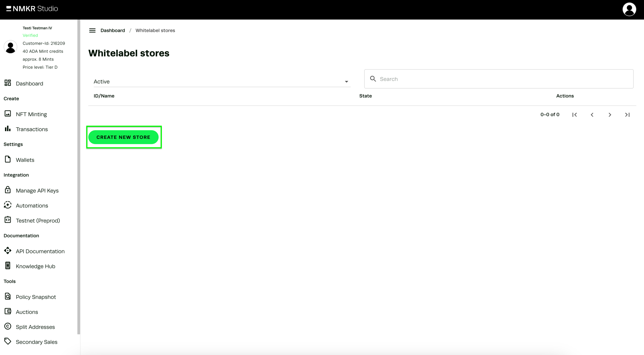This screenshot has width=644, height=355.
Task: Go to the next page chevron
Action: (610, 115)
